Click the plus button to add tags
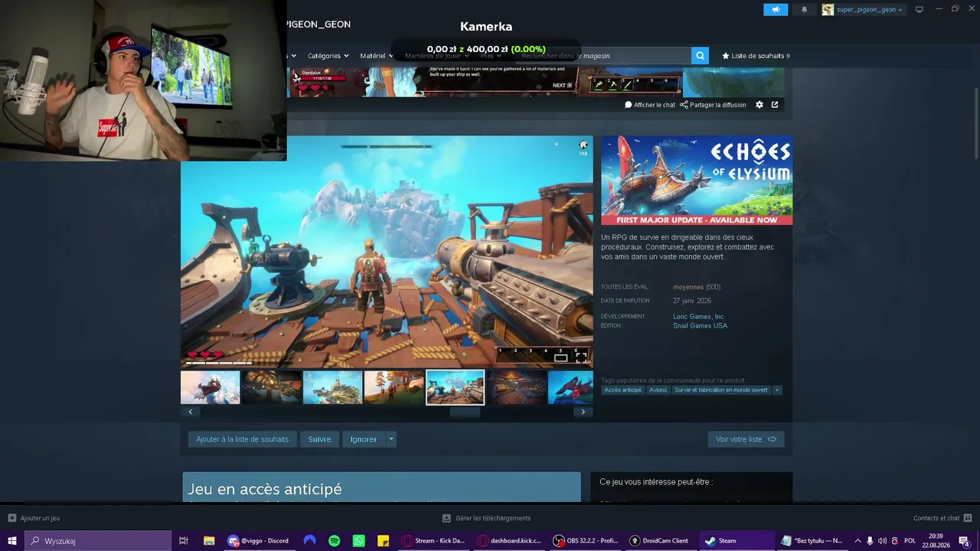 [x=777, y=390]
